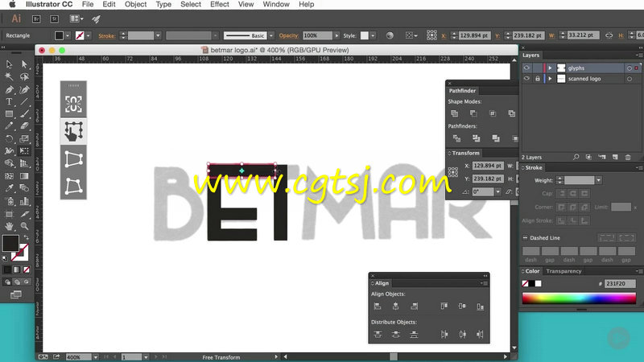Select the Rotate tool

[x=9, y=138]
